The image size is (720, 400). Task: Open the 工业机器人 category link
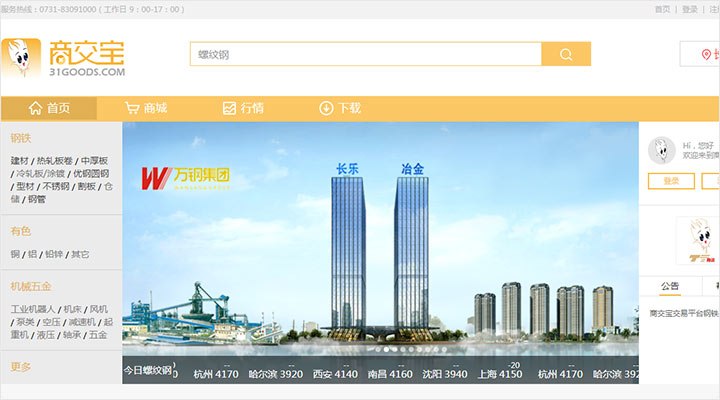[33, 309]
